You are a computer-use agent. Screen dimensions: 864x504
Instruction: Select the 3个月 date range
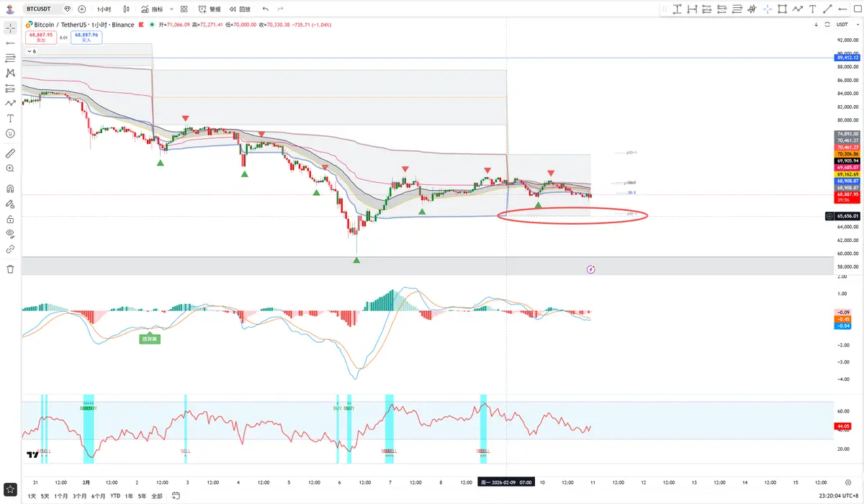click(79, 496)
